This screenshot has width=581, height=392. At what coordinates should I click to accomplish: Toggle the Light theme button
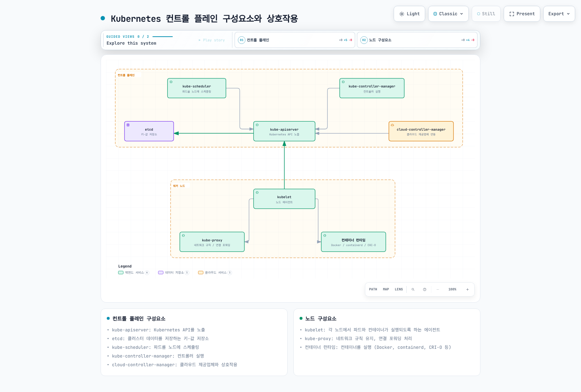[409, 14]
